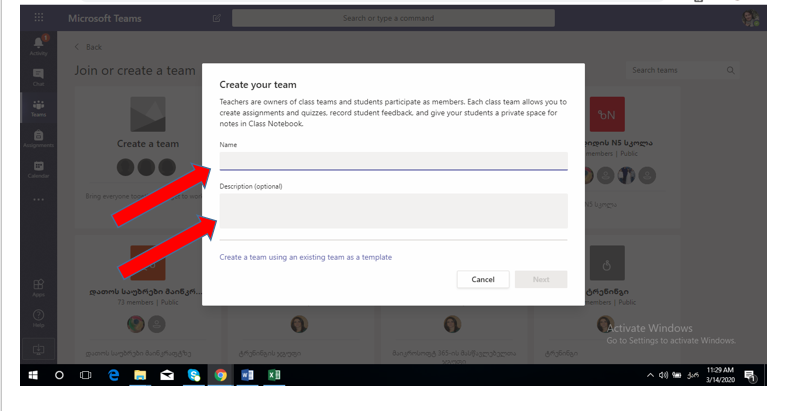808x411 pixels.
Task: Open Word from the taskbar
Action: coord(247,375)
